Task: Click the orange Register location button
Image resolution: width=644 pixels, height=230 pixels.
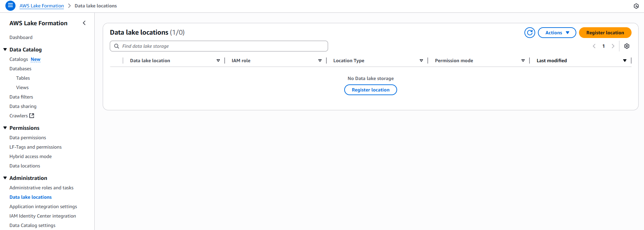Action: [x=605, y=33]
